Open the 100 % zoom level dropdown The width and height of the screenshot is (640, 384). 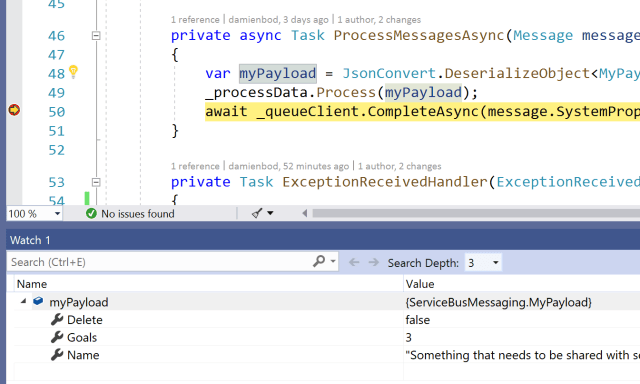click(x=57, y=213)
